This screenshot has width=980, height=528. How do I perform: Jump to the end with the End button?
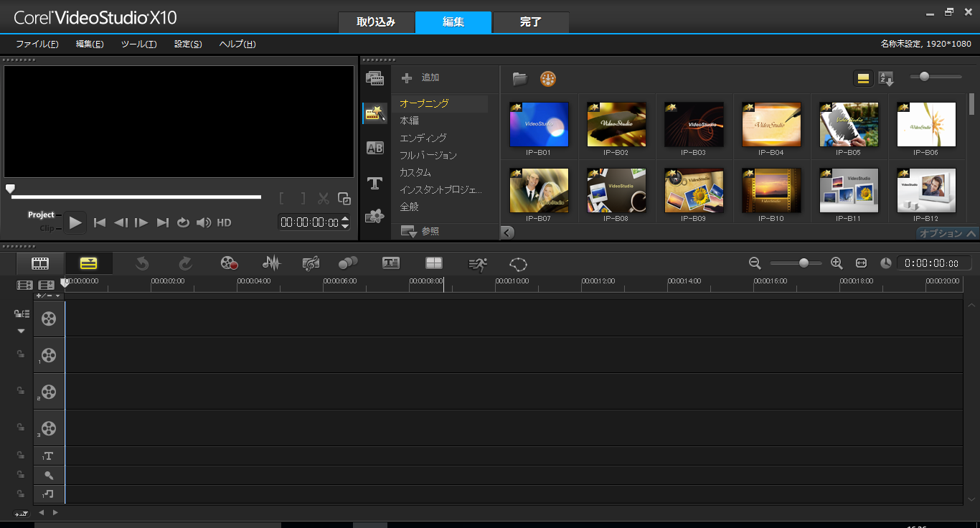[x=163, y=222]
